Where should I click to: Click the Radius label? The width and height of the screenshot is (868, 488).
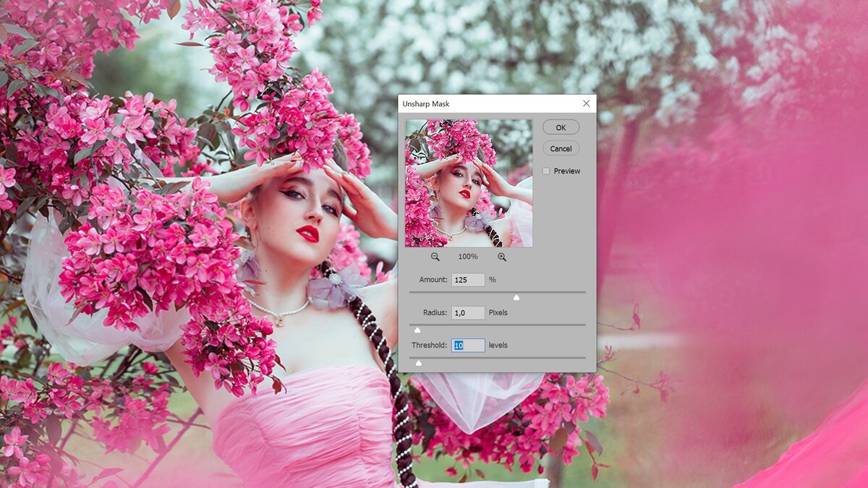click(435, 313)
